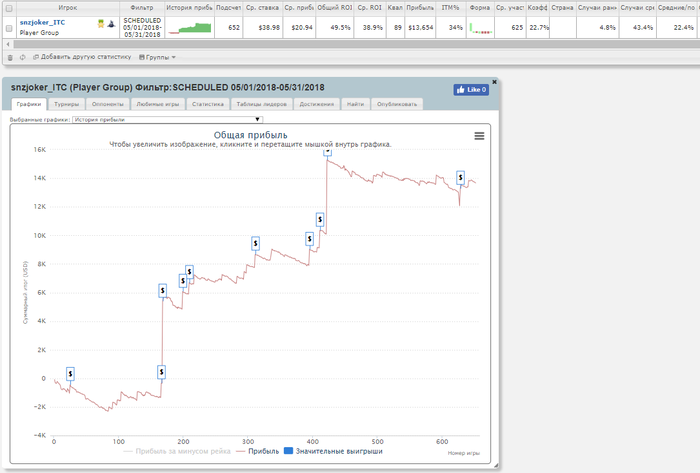
Task: Click the $ marker at zero profit near game 165
Action: [161, 372]
